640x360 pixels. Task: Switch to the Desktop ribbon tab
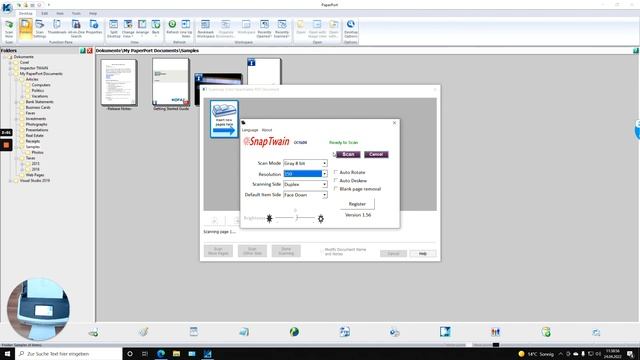(25, 13)
